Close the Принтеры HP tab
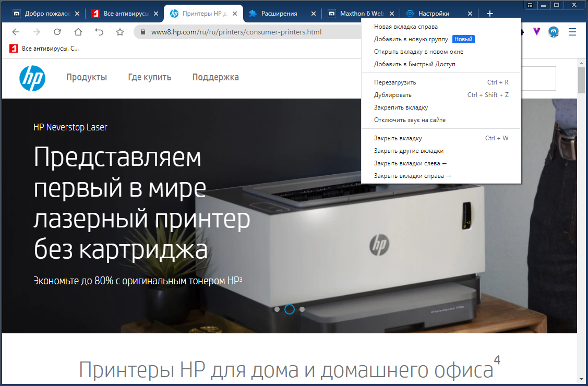Viewport: 588px width, 386px height. [x=235, y=14]
